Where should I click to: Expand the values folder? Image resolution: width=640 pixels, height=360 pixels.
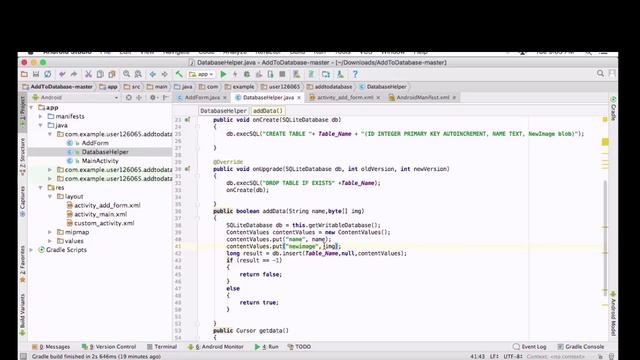coord(50,241)
